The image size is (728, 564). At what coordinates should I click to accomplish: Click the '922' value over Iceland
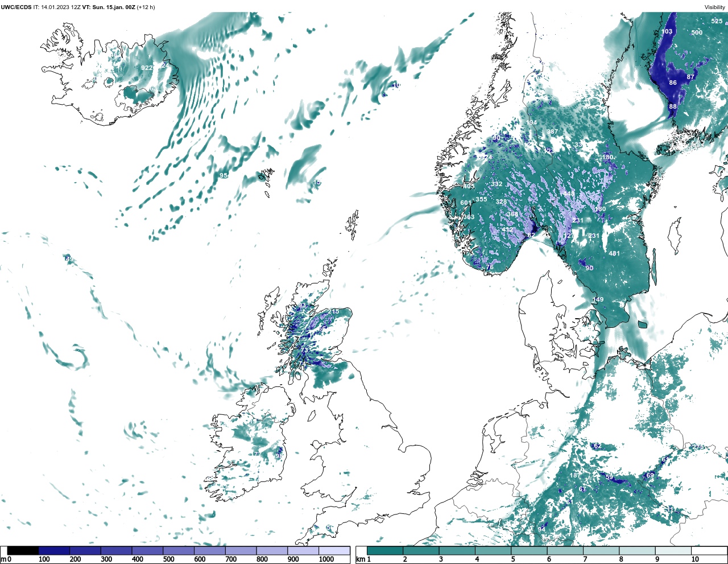pos(147,68)
